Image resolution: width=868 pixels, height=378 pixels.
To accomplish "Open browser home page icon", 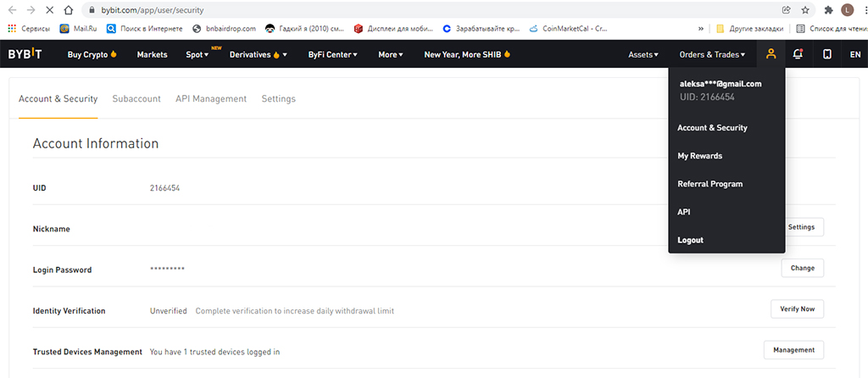I will (68, 10).
